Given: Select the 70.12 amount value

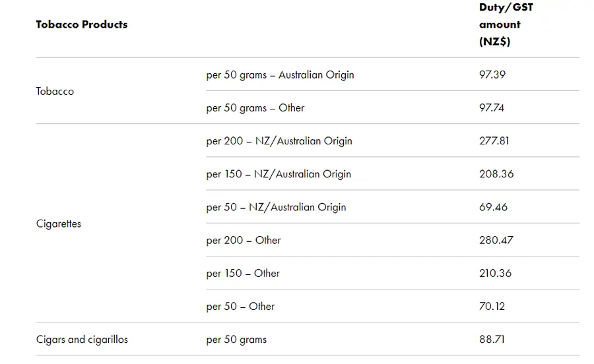Looking at the screenshot, I should [492, 306].
